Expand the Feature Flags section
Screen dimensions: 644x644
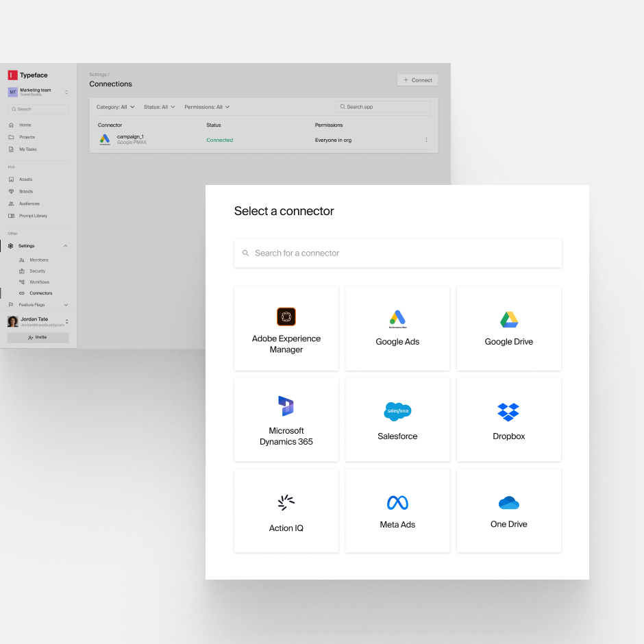pos(66,305)
